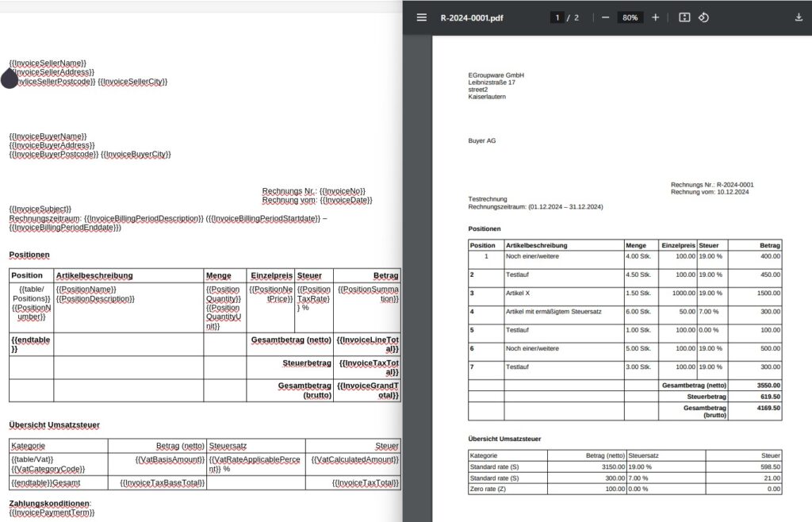Zoom out of the PDF with minus icon
The image size is (812, 522).
605,17
